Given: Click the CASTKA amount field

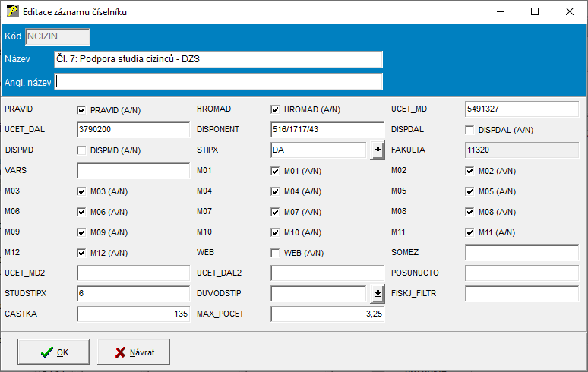Looking at the screenshot, I should [x=133, y=314].
